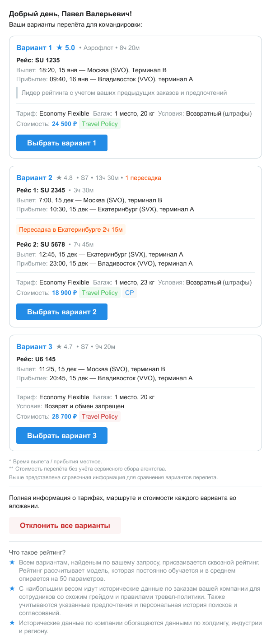Click the gray star beside rating 4.8

click(59, 177)
